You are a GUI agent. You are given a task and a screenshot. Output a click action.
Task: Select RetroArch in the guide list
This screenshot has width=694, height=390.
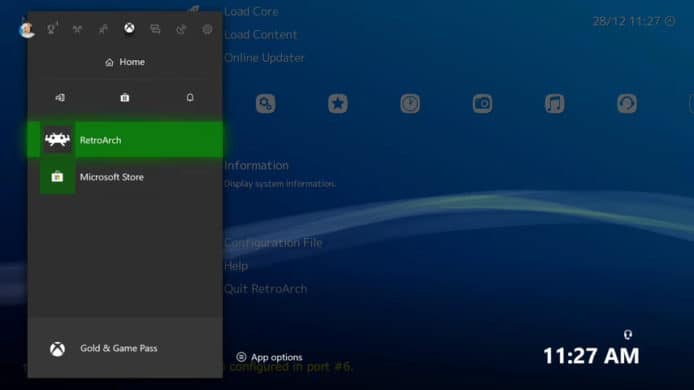pyautogui.click(x=125, y=140)
